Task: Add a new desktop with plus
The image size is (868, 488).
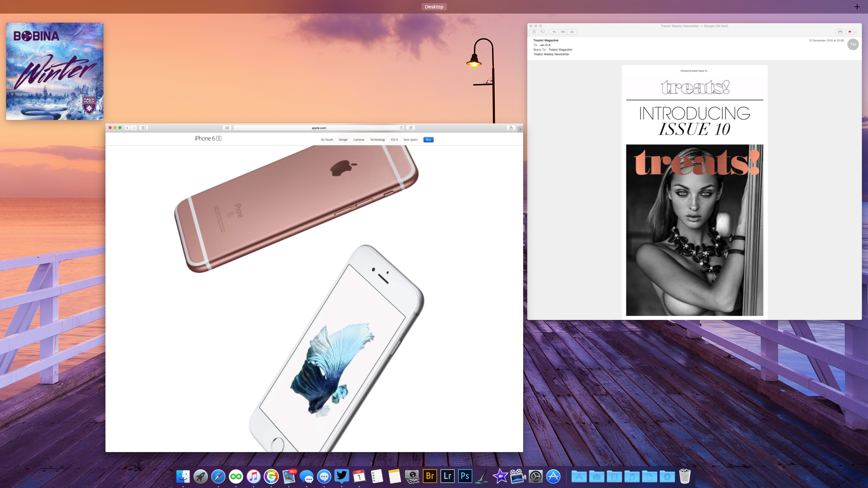Action: pyautogui.click(x=857, y=7)
